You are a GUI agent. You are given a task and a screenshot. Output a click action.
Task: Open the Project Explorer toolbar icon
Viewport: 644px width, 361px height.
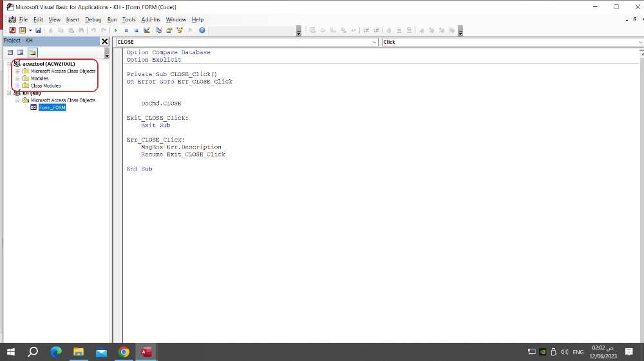159,30
